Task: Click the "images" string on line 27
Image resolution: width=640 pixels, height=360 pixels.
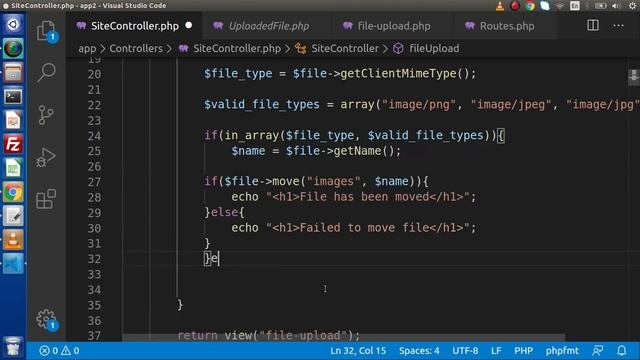Action: pos(333,182)
